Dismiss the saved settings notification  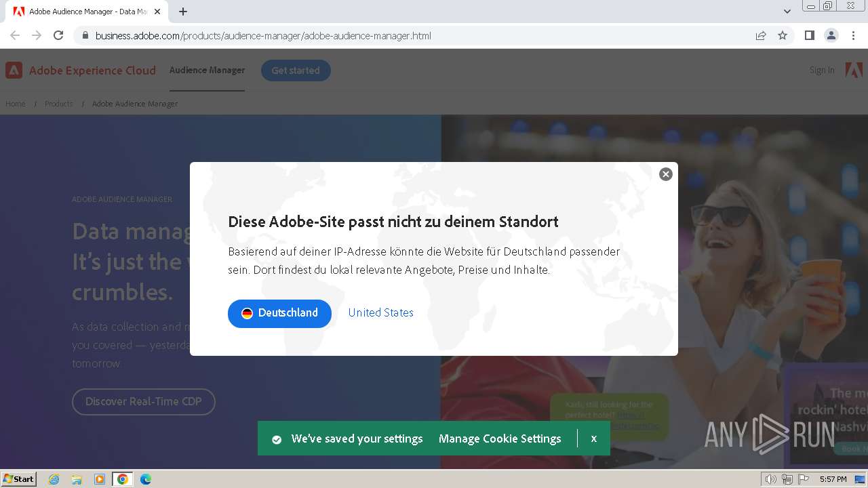click(x=594, y=439)
